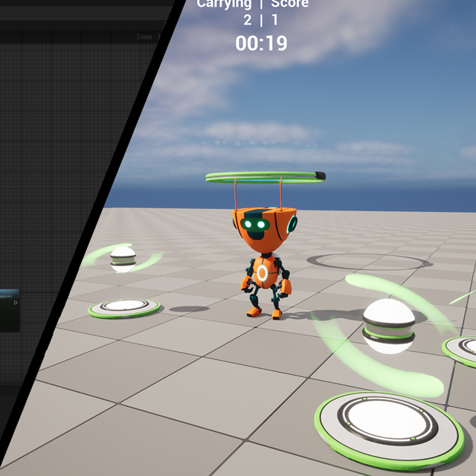Click the empty ring outline on floor
476x476 pixels.
pyautogui.click(x=368, y=261)
